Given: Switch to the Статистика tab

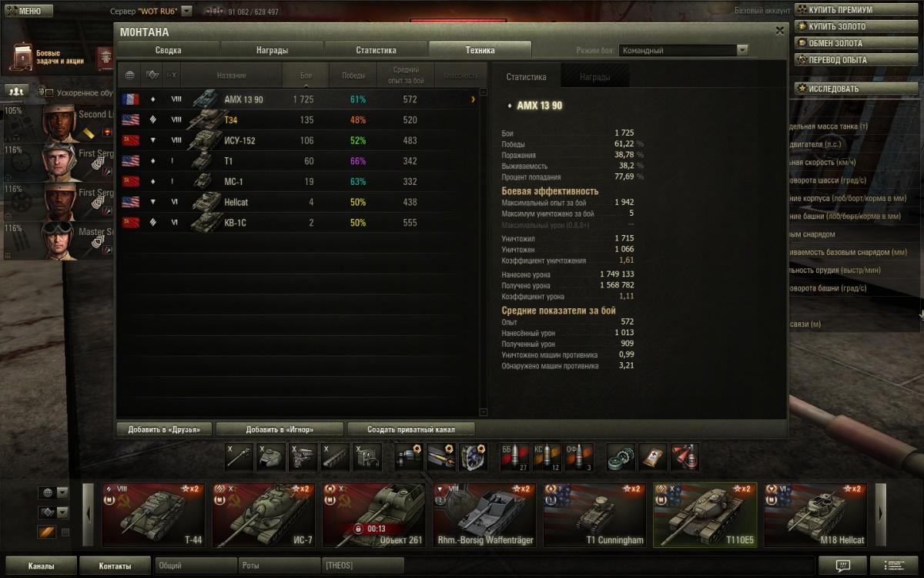Looking at the screenshot, I should pos(376,50).
